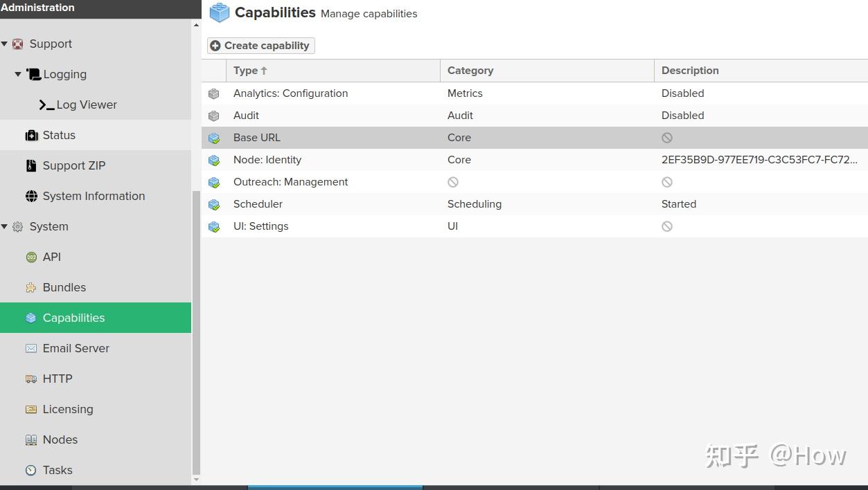Click the Tasks clock icon
The height and width of the screenshot is (490, 868).
[x=31, y=471]
